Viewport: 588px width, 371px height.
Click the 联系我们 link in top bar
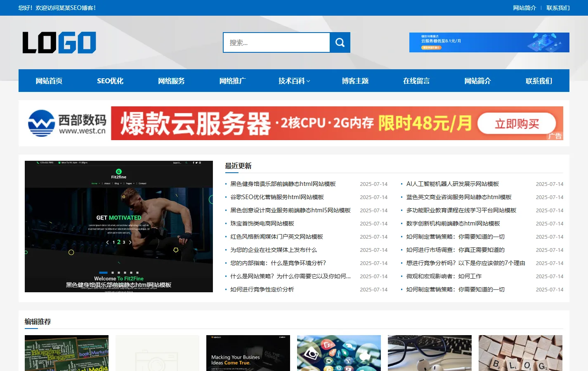(558, 8)
